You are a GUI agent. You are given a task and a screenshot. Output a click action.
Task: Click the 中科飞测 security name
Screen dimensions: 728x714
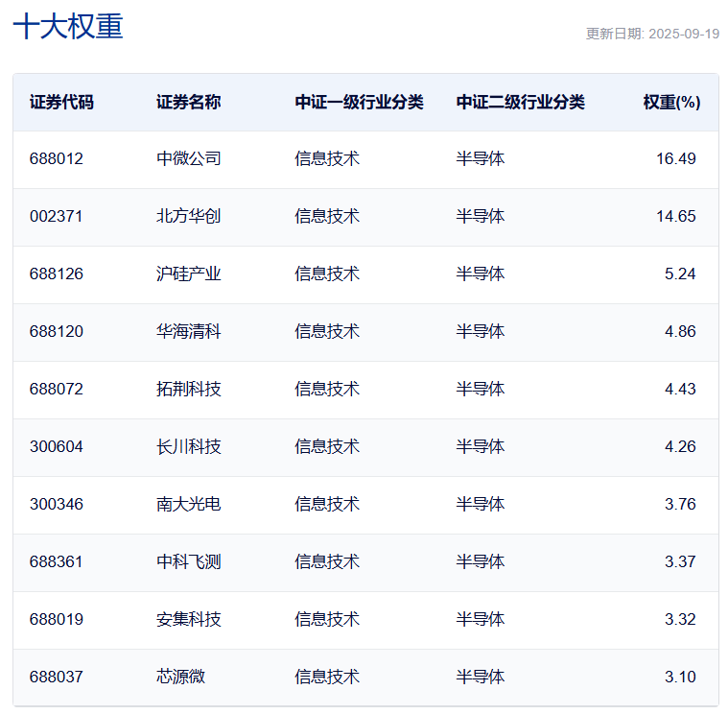coord(188,562)
